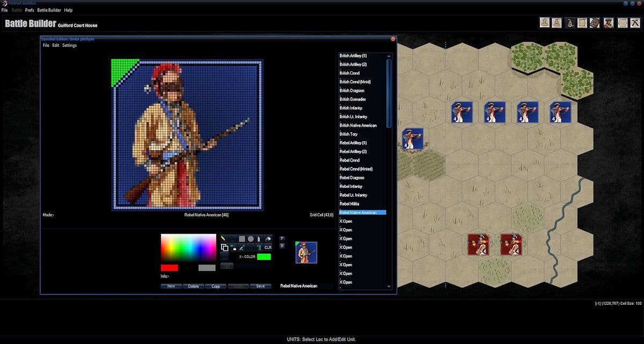Image resolution: width=644 pixels, height=344 pixels.
Task: Click the hex map toolbar icon
Action: pos(623,23)
